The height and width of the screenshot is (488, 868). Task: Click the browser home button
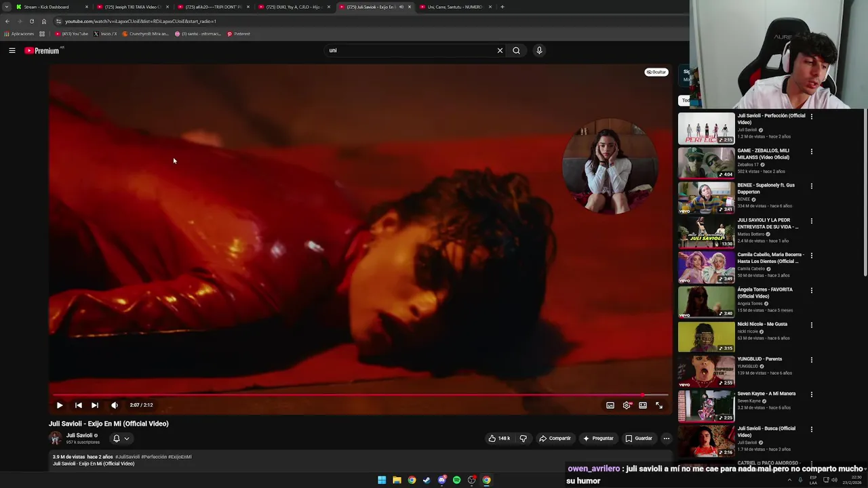(x=43, y=21)
